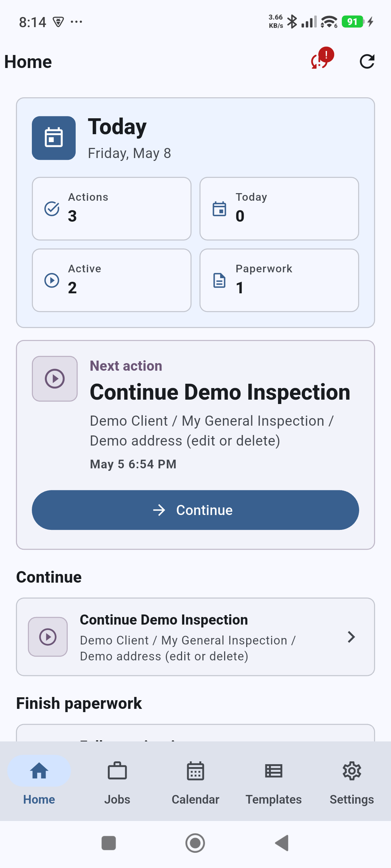Tap the sync error alert icon
The height and width of the screenshot is (868, 391).
pyautogui.click(x=322, y=59)
